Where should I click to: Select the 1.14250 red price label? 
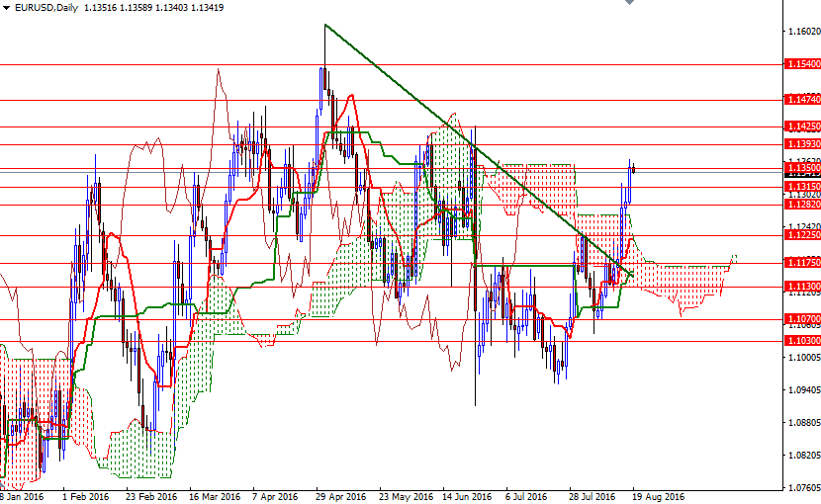click(x=802, y=126)
